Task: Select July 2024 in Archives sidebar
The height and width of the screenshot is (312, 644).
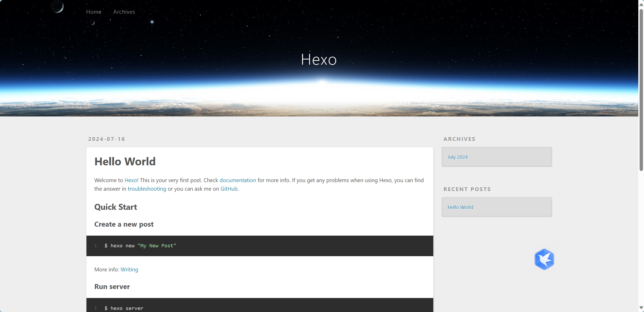Action: 457,157
